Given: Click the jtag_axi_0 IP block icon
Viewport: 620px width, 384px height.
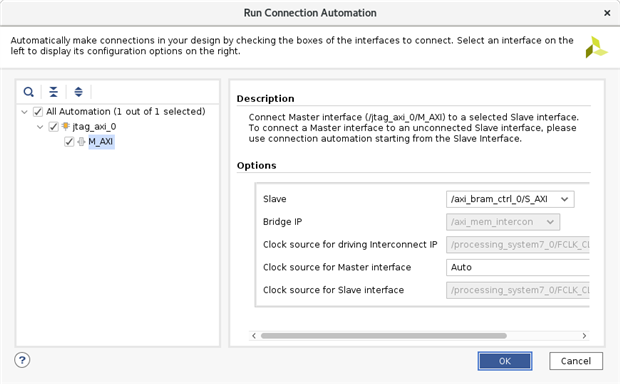Looking at the screenshot, I should 66,127.
